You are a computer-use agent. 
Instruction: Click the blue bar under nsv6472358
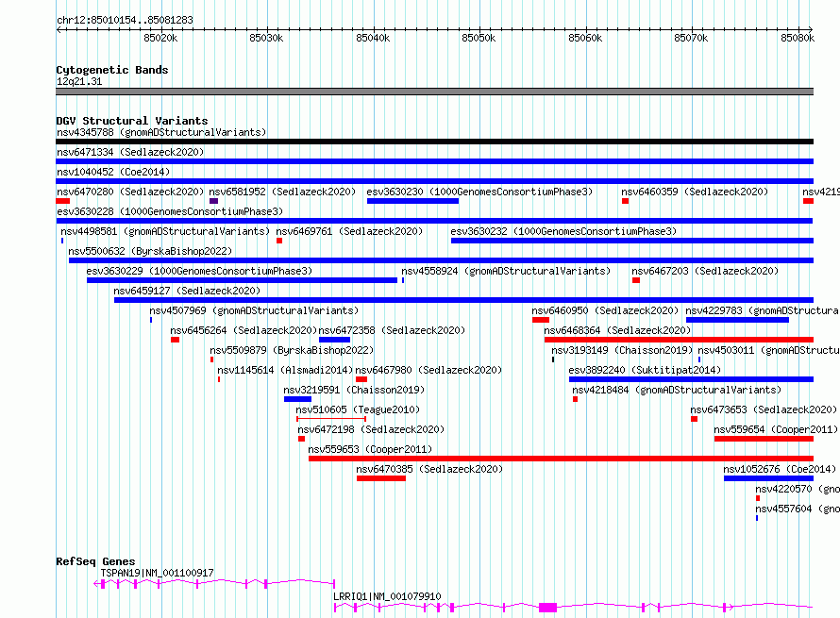point(334,340)
